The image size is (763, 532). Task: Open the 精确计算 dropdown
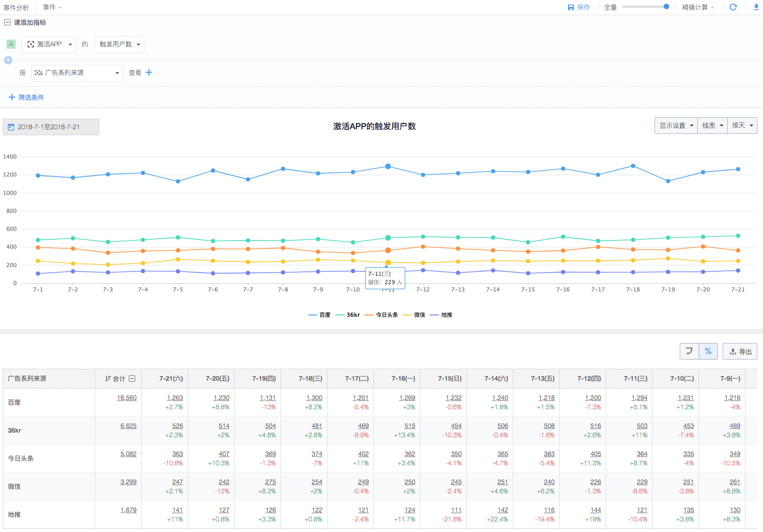pyautogui.click(x=698, y=7)
